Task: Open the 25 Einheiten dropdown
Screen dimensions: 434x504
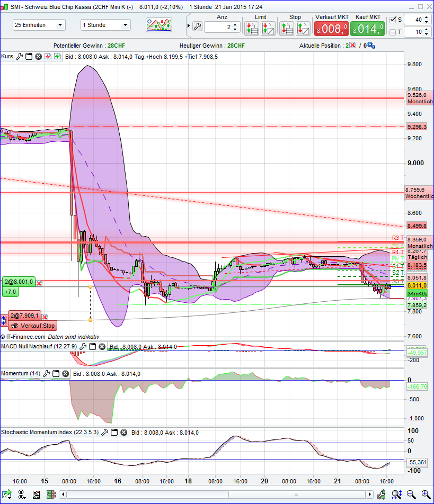Action: 39,24
